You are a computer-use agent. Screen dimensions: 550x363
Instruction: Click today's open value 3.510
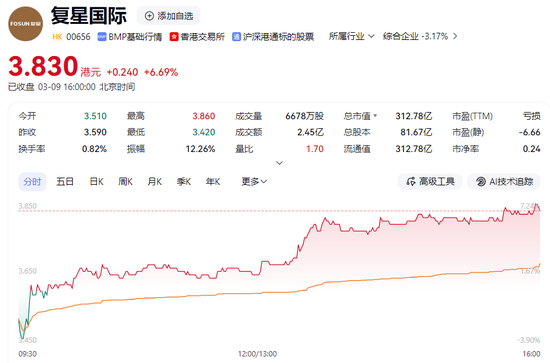(x=95, y=116)
